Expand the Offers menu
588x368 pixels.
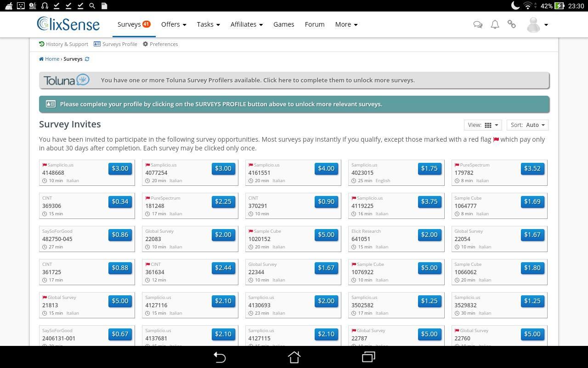pos(174,24)
